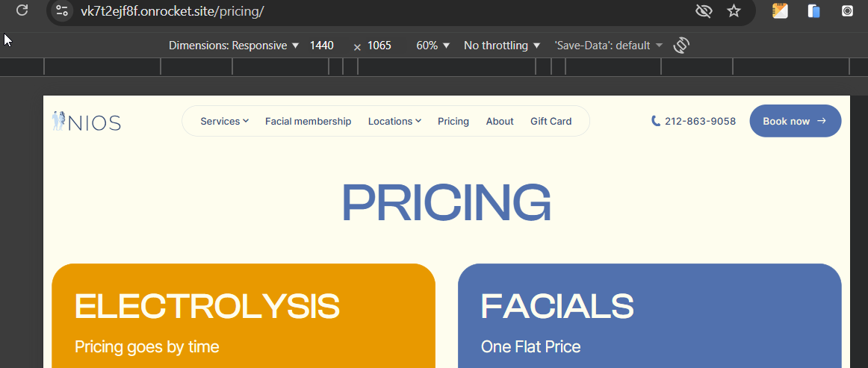Screen dimensions: 868x368
Task: Expand the Services menu
Action: tap(224, 121)
